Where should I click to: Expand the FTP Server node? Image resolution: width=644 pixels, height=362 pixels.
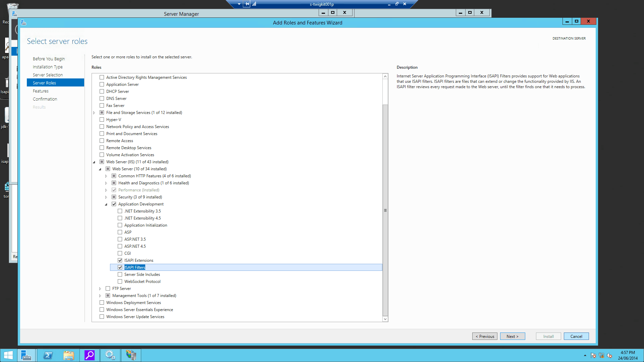[100, 289]
